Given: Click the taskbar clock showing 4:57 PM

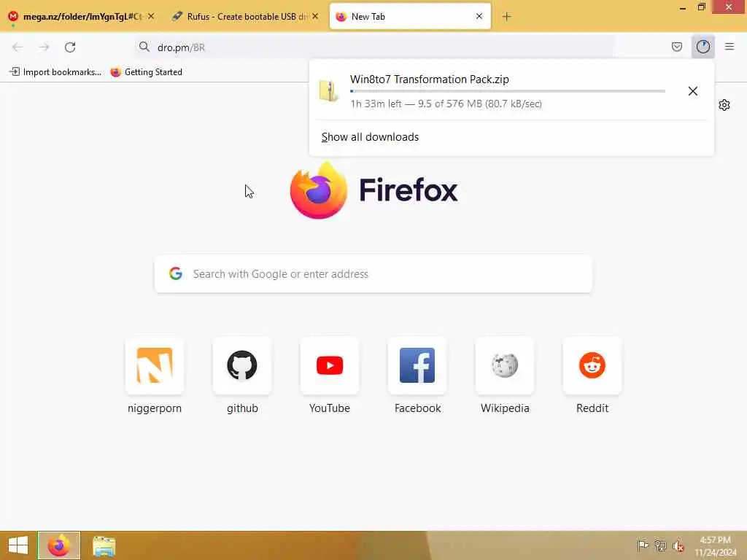Looking at the screenshot, I should pyautogui.click(x=715, y=546).
